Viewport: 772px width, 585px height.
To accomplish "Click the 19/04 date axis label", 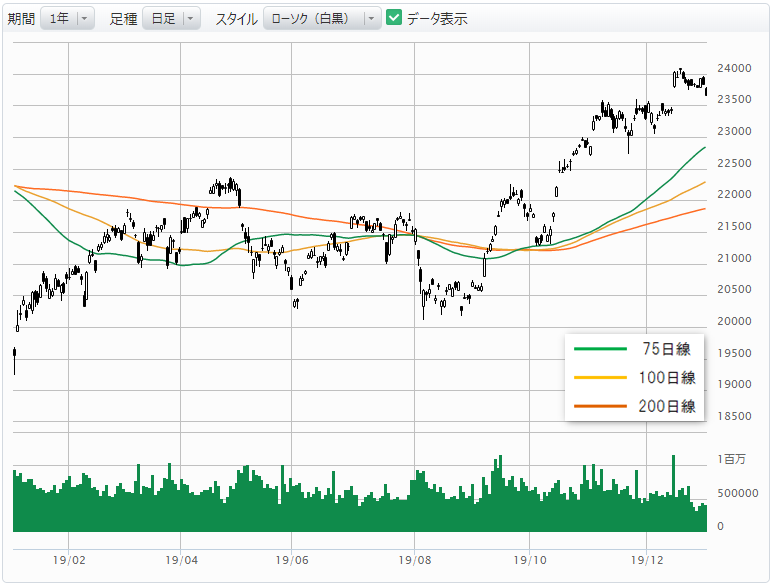I will (182, 560).
